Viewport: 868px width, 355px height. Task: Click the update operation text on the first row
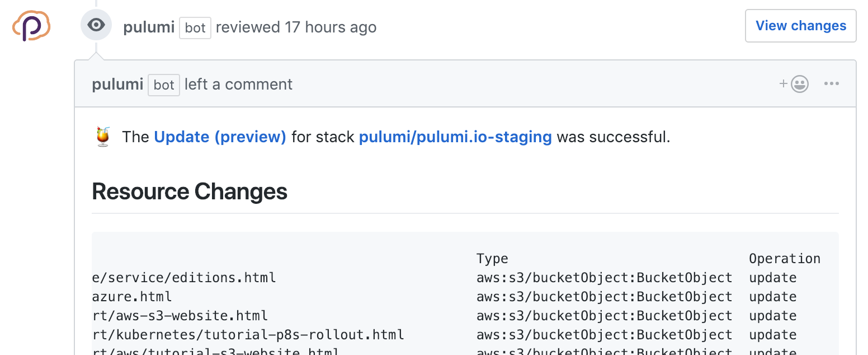pos(772,277)
